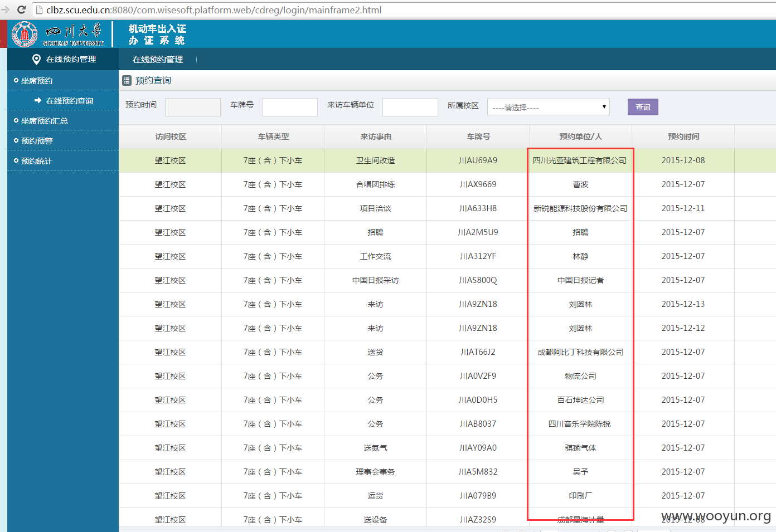Click the 2015-12-13 date cell
776x532 pixels.
click(683, 304)
